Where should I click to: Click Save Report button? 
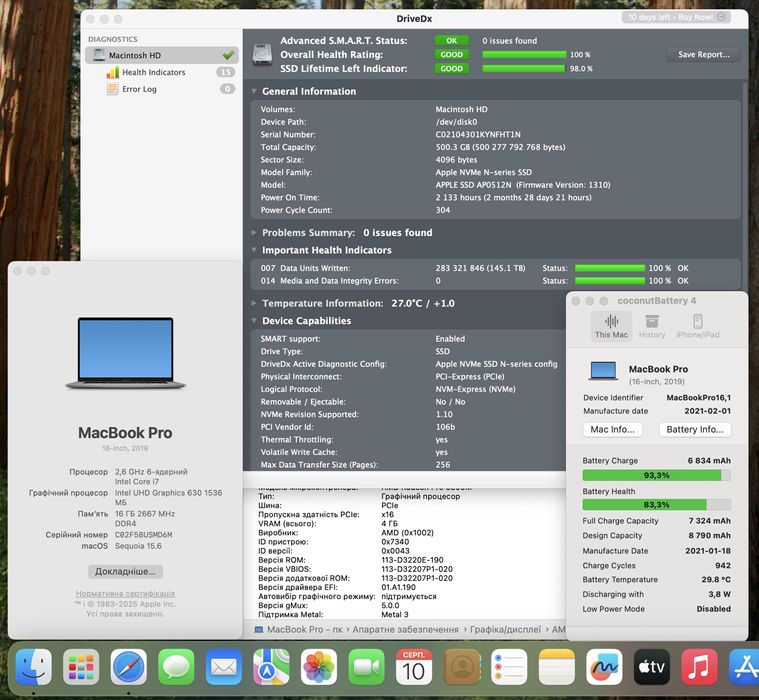pos(704,55)
